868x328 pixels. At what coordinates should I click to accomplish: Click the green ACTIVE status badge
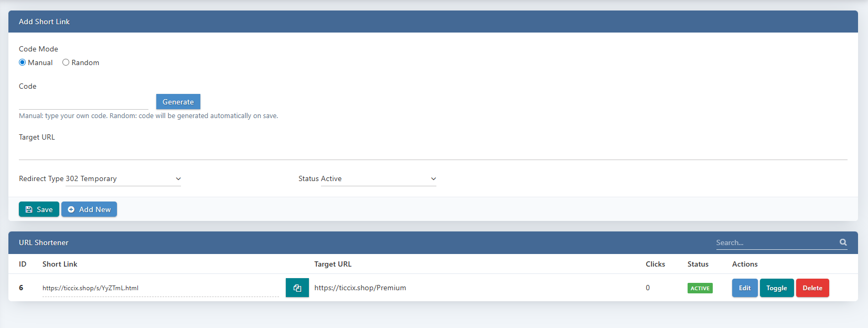tap(700, 288)
